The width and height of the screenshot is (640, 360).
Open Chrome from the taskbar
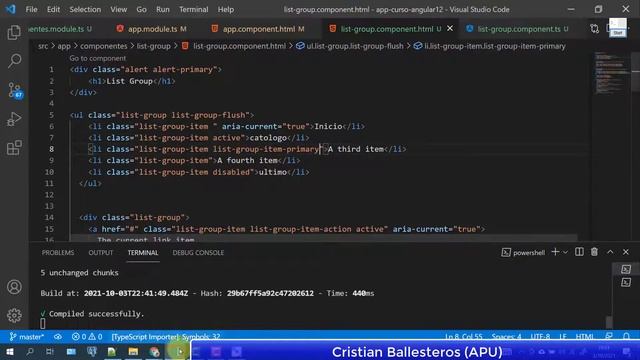[154, 351]
